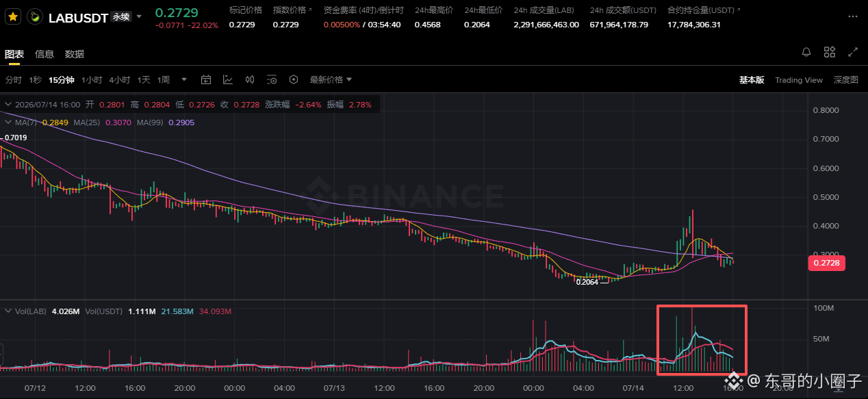
Task: Expand the chart to fullscreen
Action: point(853,52)
